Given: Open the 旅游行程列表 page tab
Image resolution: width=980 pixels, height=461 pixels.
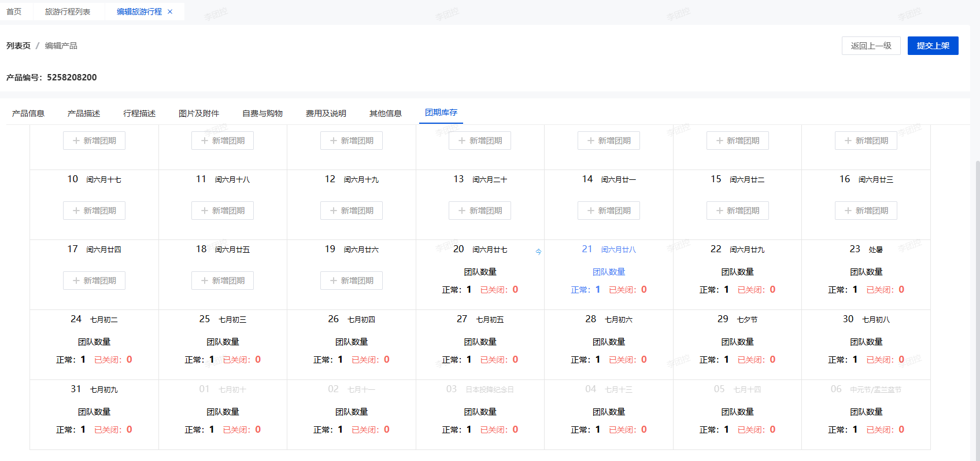Looking at the screenshot, I should click(x=68, y=12).
